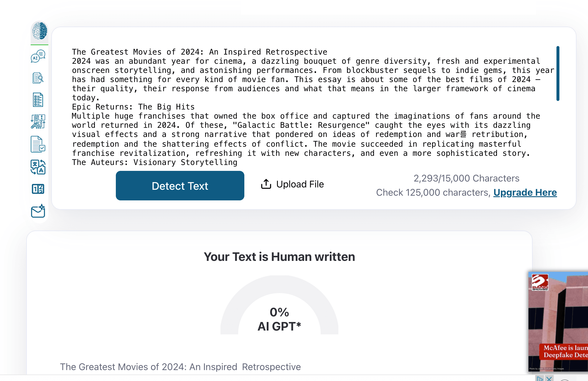Open the AI chat bubbles tool
This screenshot has width=588, height=381.
pyautogui.click(x=38, y=56)
